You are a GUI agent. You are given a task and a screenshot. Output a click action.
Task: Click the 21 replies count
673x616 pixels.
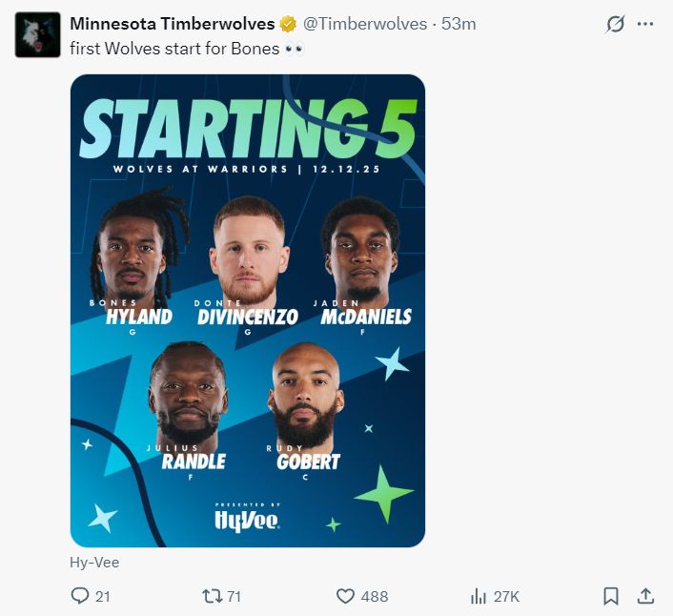point(103,596)
